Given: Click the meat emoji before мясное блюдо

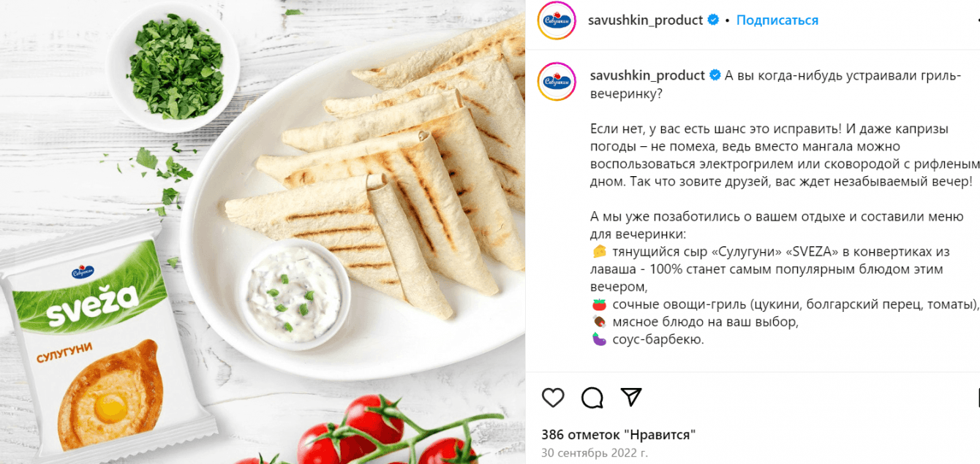Looking at the screenshot, I should (599, 322).
